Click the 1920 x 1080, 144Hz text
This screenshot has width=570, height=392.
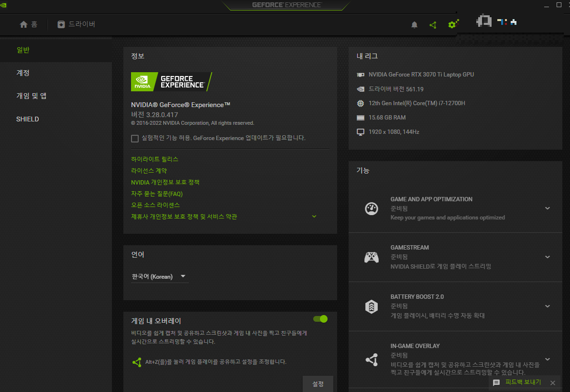pyautogui.click(x=394, y=132)
